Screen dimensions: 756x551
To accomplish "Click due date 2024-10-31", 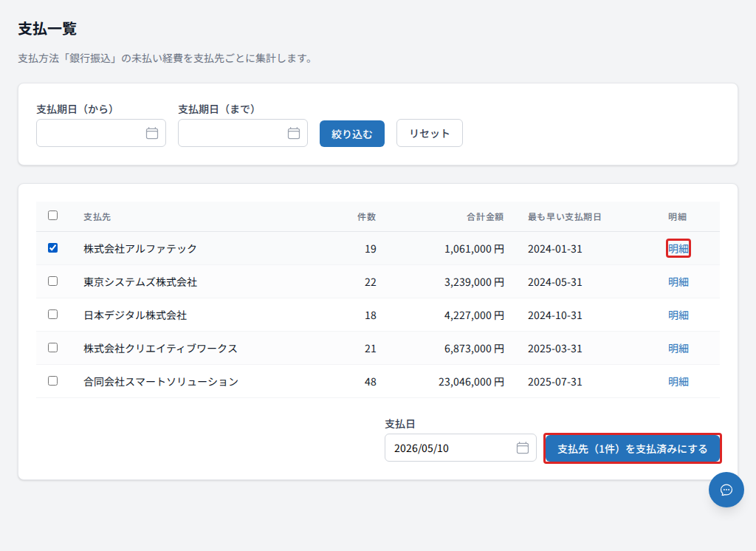I will coord(555,315).
